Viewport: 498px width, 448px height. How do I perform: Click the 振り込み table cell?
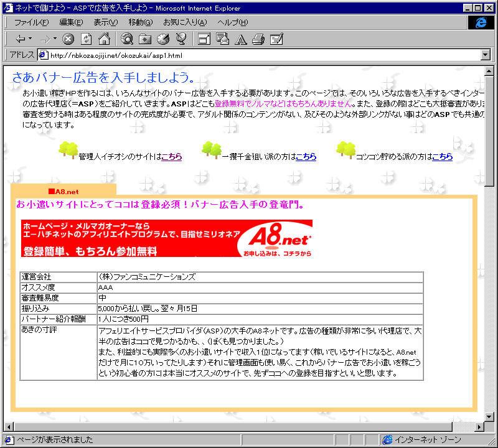click(x=58, y=308)
